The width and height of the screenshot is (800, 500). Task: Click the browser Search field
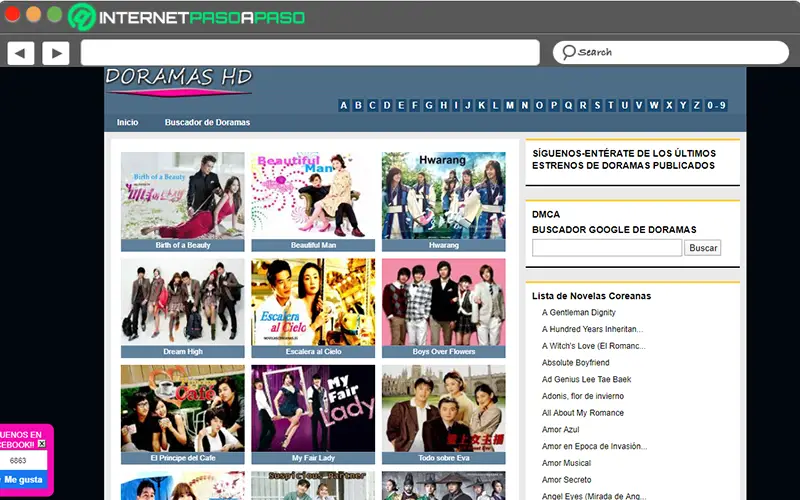pyautogui.click(x=671, y=53)
